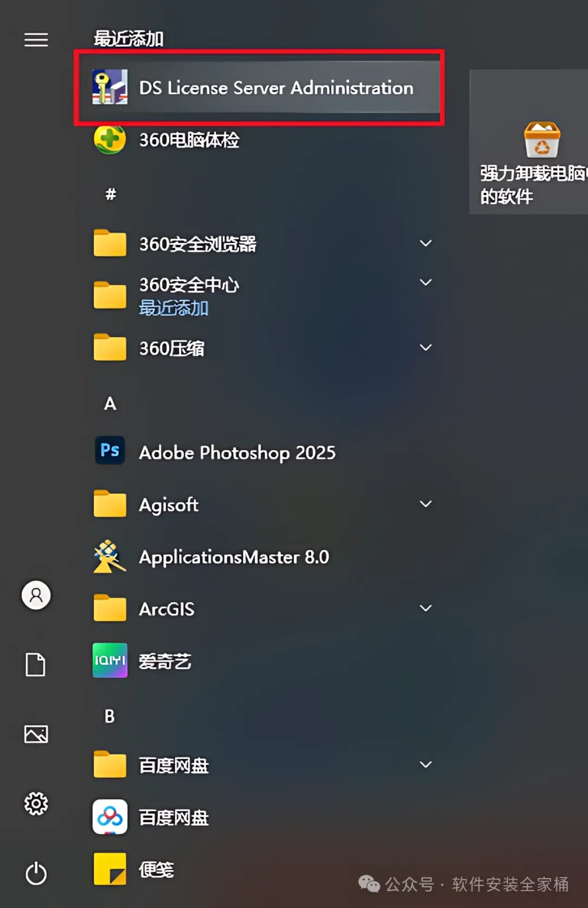Jump to the A letter index header
The image size is (588, 908).
pos(110,403)
